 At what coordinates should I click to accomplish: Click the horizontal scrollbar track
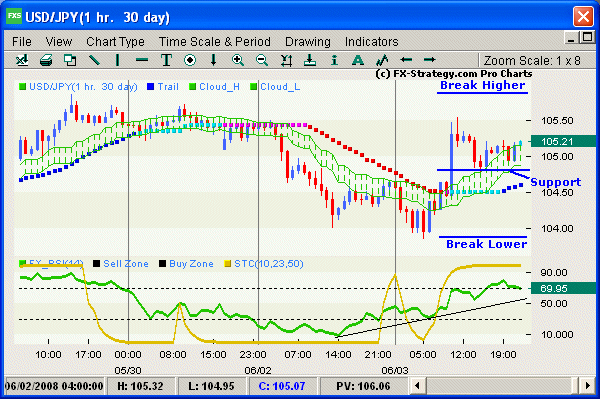pyautogui.click(x=502, y=385)
